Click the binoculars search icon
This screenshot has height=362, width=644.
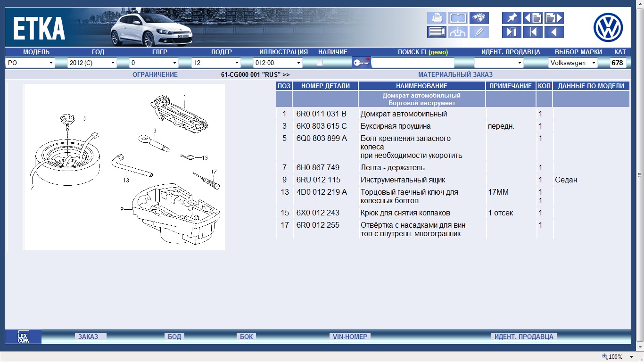pos(479,18)
